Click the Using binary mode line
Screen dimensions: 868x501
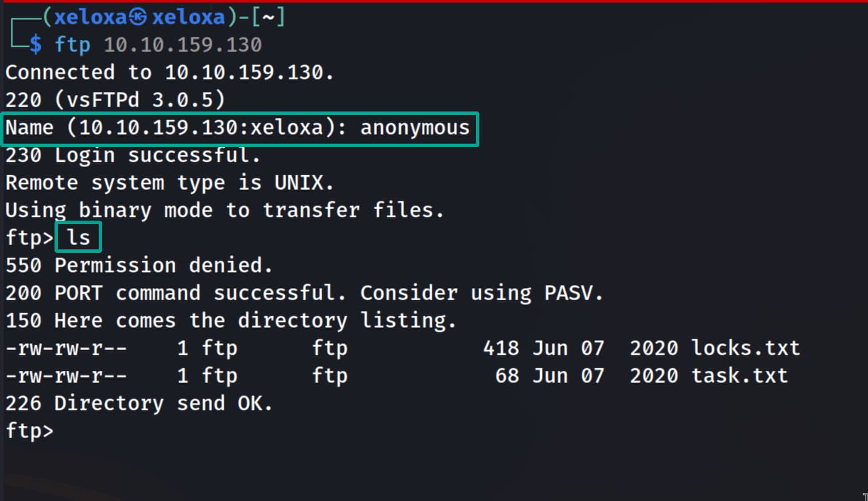[x=224, y=210]
